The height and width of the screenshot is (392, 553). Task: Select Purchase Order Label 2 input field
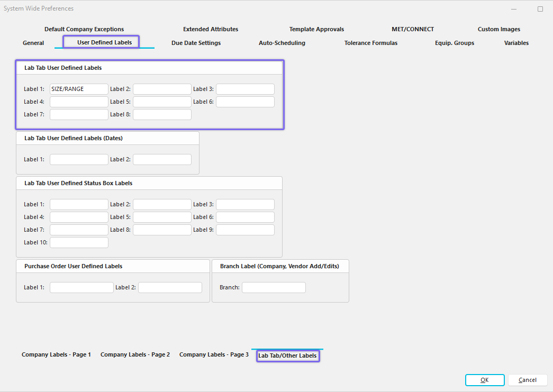[x=170, y=288]
